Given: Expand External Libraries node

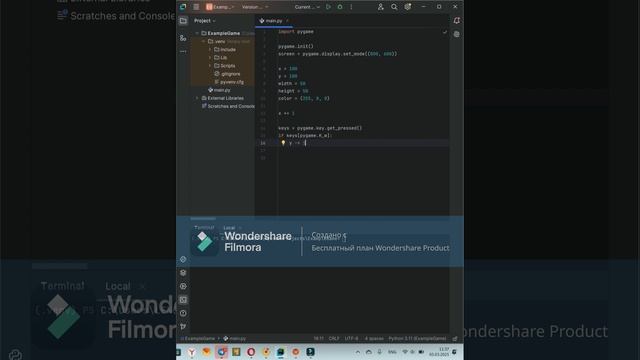Looking at the screenshot, I should (x=197, y=98).
